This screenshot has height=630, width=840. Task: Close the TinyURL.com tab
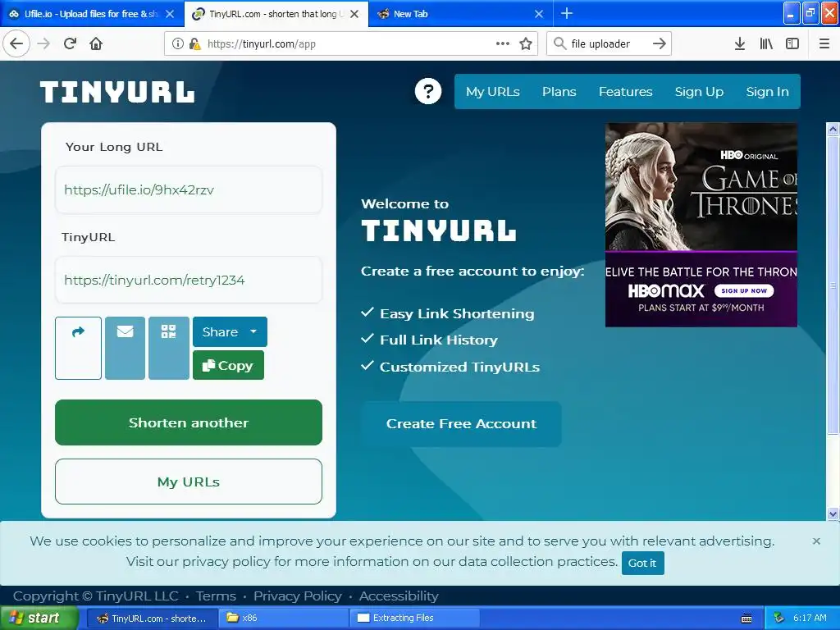[354, 14]
